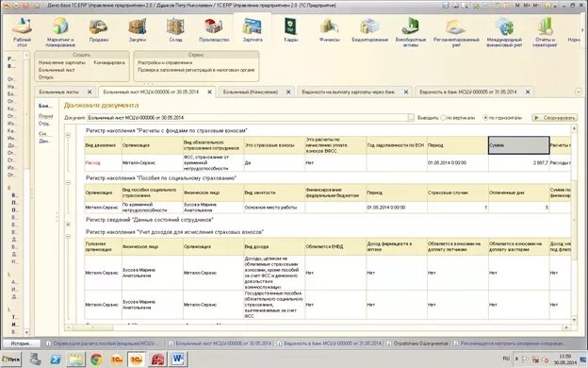Select the highlighted Сумма column header cell
588x368 pixels.
(x=518, y=145)
